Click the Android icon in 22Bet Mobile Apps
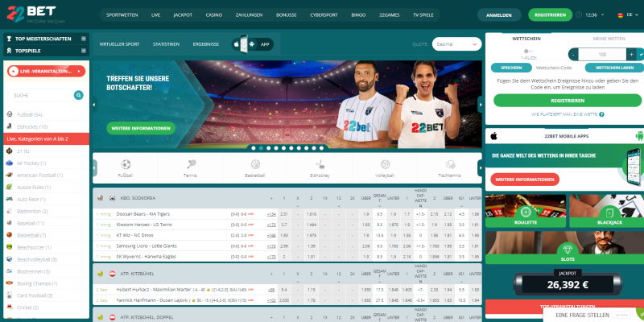 coord(639,136)
